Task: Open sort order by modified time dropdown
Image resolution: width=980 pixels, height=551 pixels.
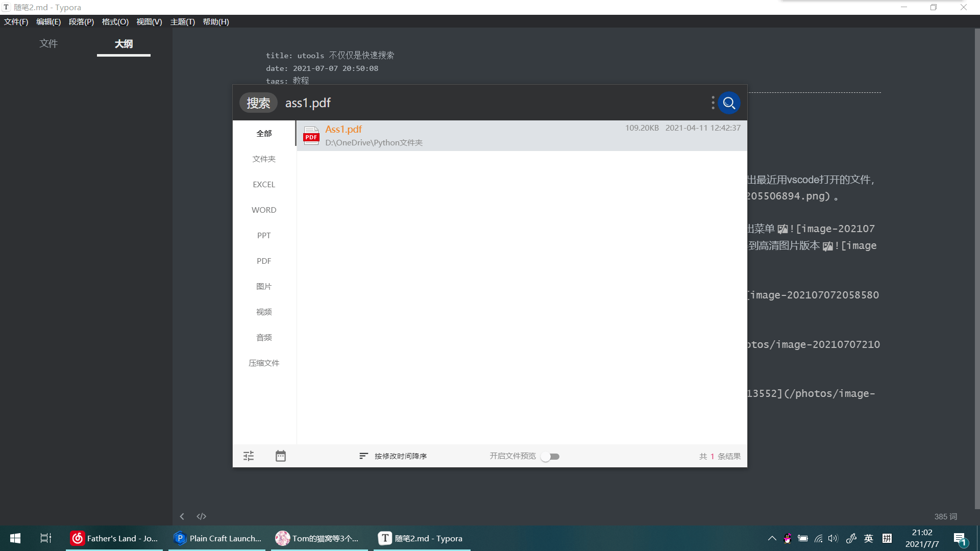Action: (393, 456)
